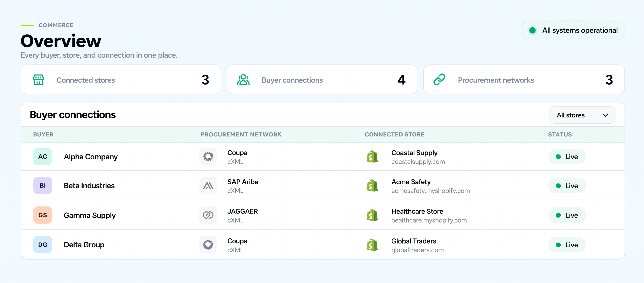The image size is (644, 283).
Task: Click the Live status of Beta Industries
Action: [x=567, y=186]
